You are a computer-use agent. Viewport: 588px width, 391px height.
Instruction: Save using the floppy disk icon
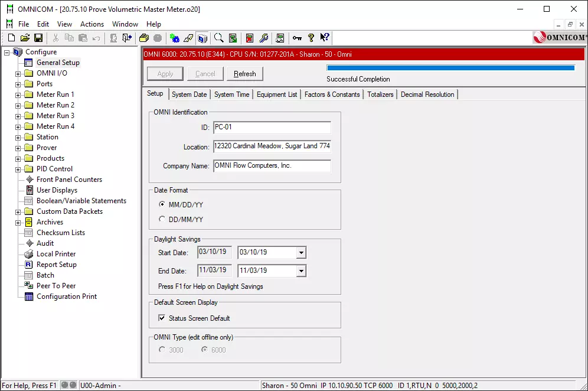[x=38, y=38]
